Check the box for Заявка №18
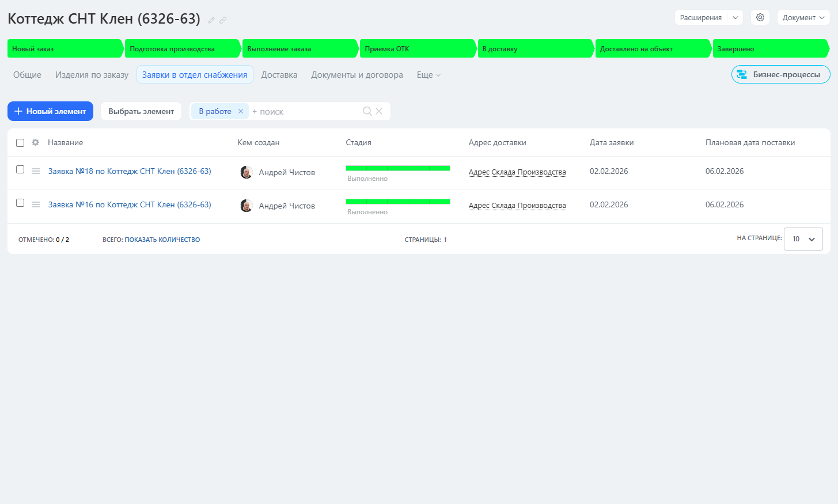 click(20, 169)
